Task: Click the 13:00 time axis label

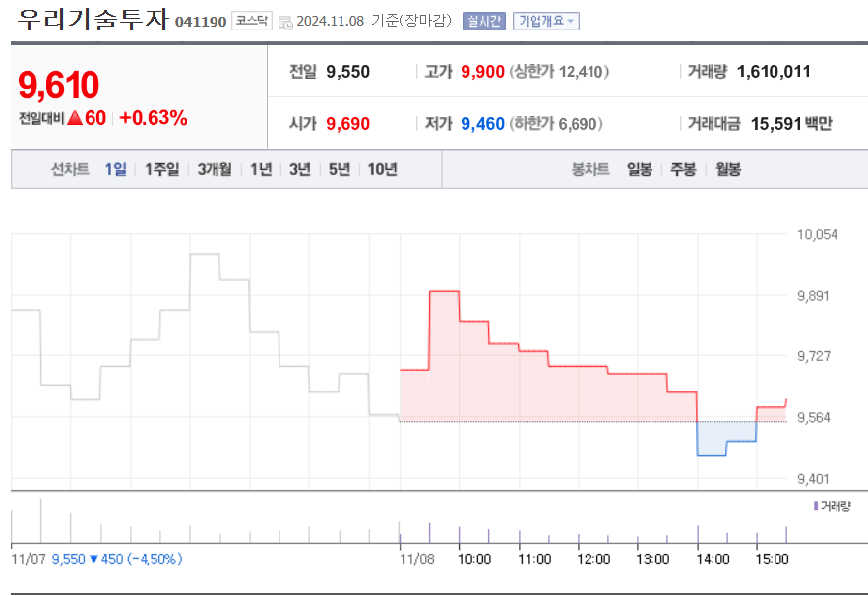Action: 652,559
